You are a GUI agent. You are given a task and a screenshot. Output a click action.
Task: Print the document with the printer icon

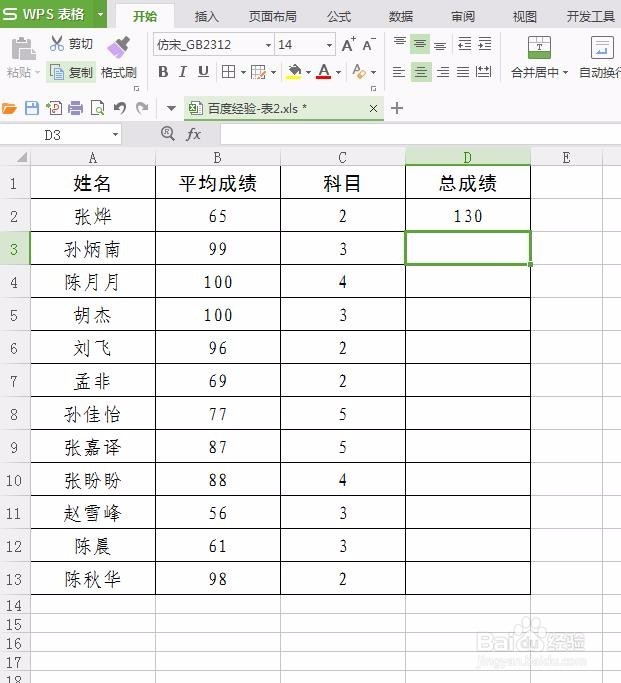[75, 108]
